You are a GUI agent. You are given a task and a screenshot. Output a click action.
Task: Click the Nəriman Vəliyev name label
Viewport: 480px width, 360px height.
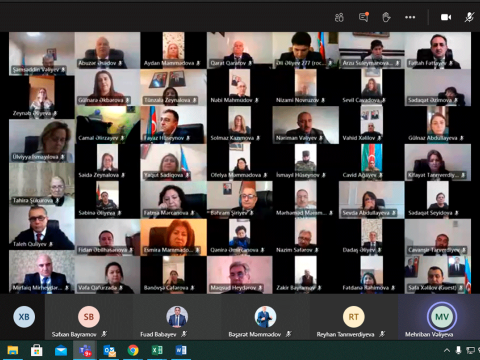[296, 138]
